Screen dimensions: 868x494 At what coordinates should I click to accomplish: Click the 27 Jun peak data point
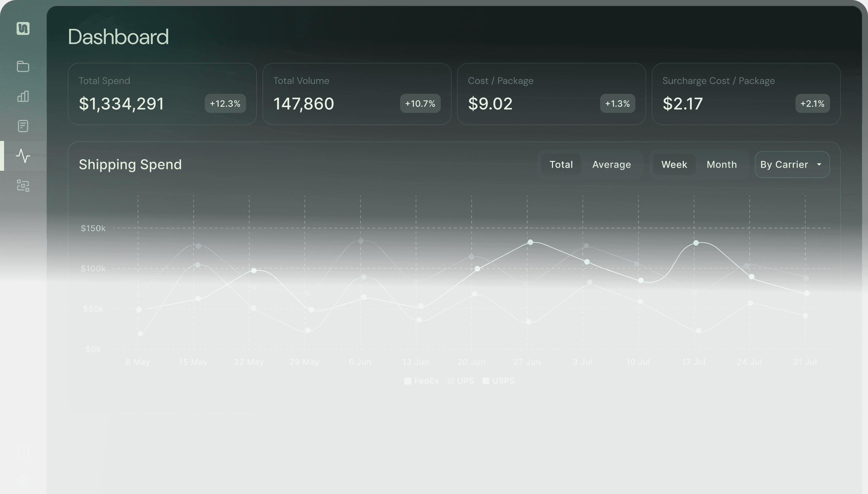point(530,242)
